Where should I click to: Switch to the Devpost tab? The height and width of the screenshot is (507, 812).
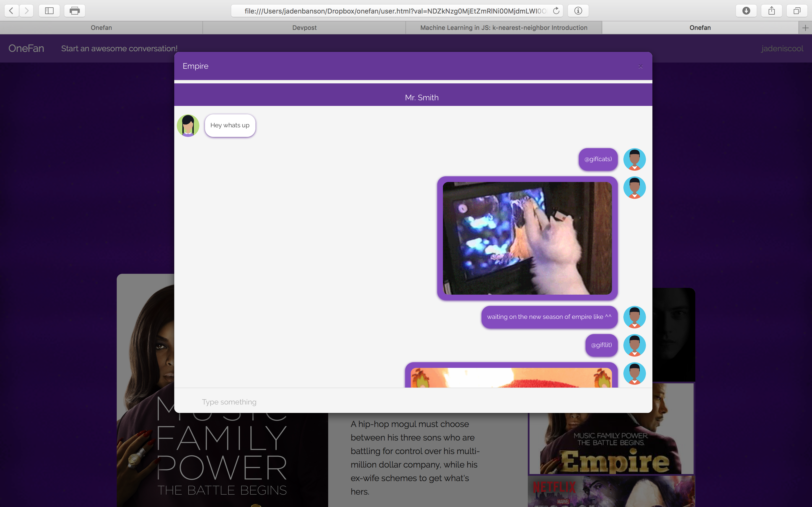coord(304,28)
